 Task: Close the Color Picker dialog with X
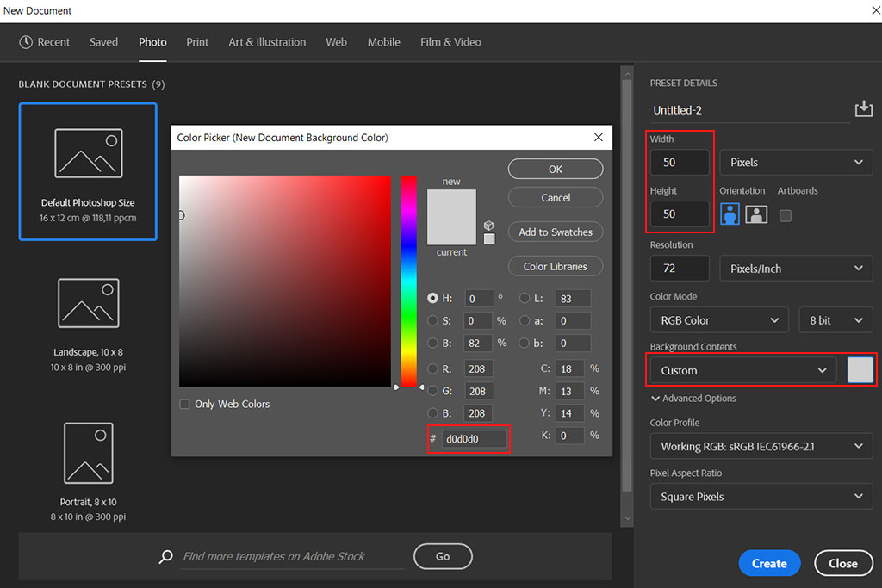tap(599, 138)
